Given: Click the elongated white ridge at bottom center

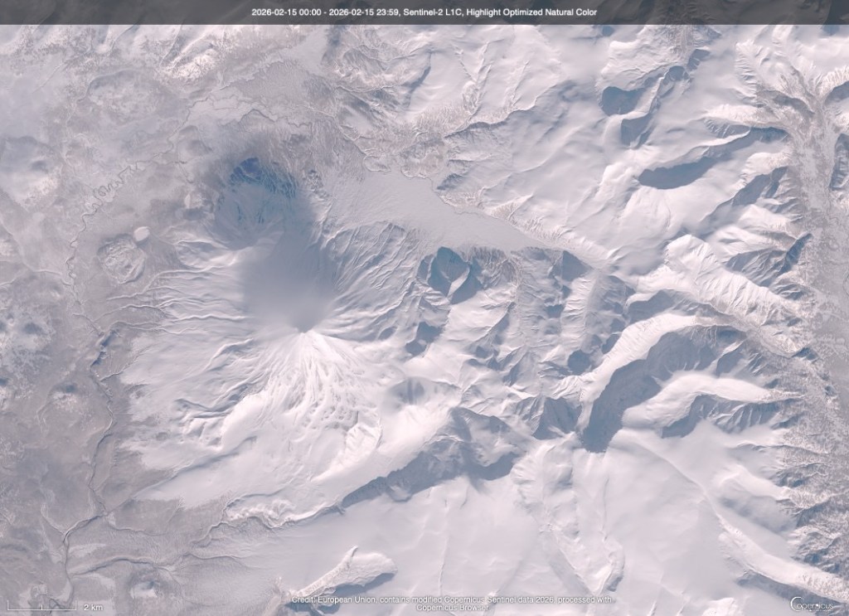Looking at the screenshot, I should (348, 572).
